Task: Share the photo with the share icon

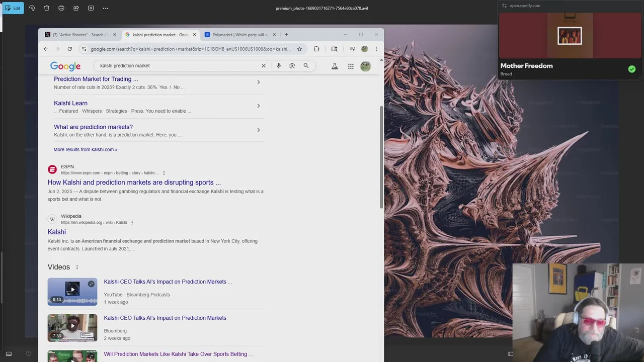Action: pyautogui.click(x=76, y=8)
